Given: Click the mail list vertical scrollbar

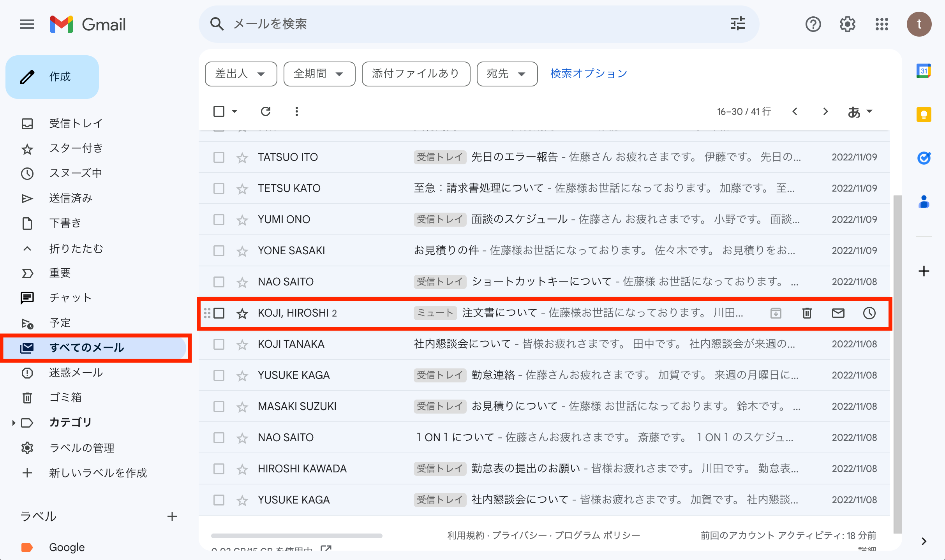Looking at the screenshot, I should point(897,364).
